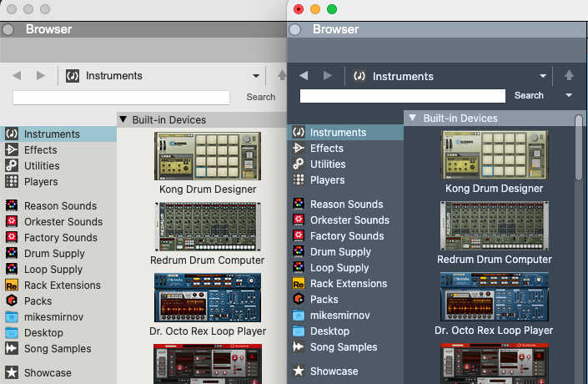The image size is (588, 384).
Task: Click Desktop label in right dark window
Action: coord(329,331)
